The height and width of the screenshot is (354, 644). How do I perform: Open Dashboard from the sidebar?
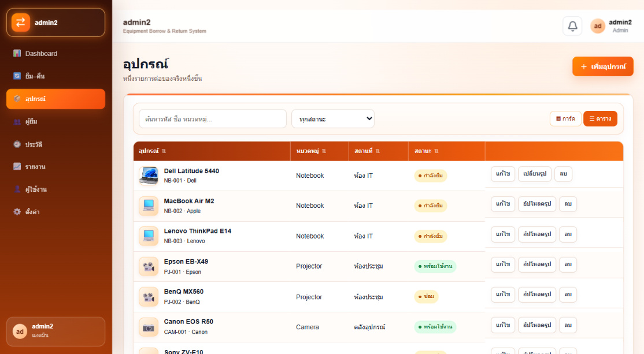coord(56,53)
